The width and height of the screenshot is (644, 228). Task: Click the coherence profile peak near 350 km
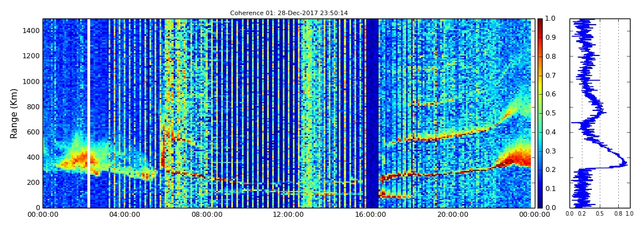pos(625,164)
